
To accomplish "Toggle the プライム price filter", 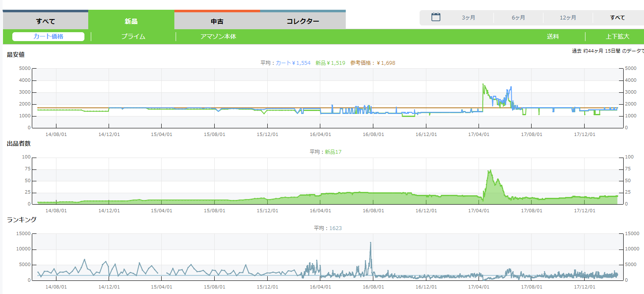I will pos(133,37).
